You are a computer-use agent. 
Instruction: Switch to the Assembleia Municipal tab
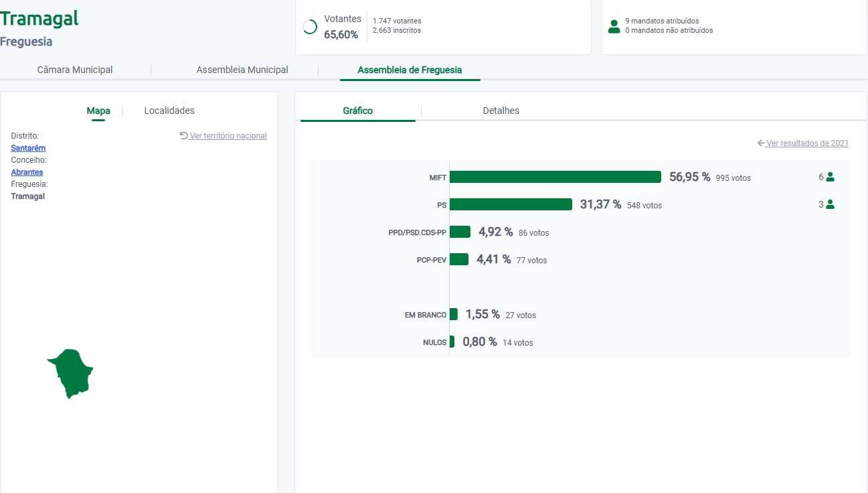pos(242,70)
